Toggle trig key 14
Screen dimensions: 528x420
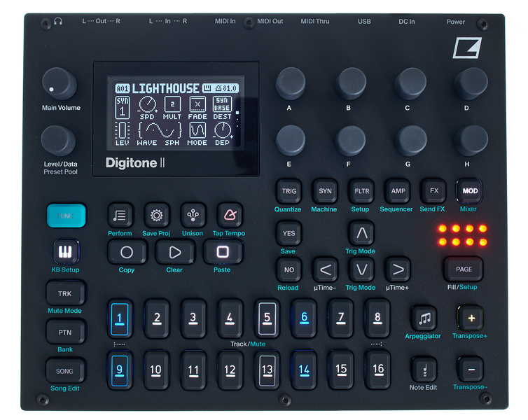click(x=304, y=370)
